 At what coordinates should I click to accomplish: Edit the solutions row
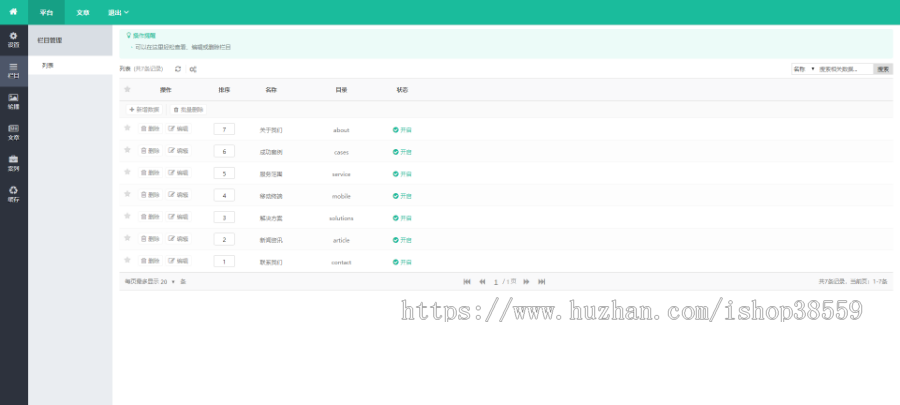click(x=179, y=216)
